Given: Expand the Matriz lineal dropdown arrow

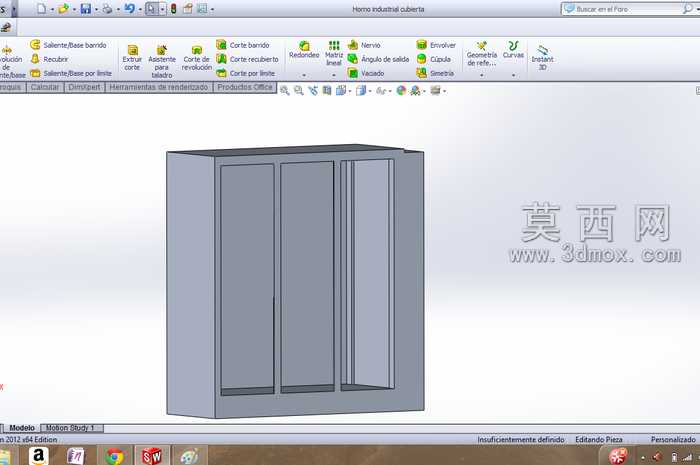Looking at the screenshot, I should (x=334, y=75).
